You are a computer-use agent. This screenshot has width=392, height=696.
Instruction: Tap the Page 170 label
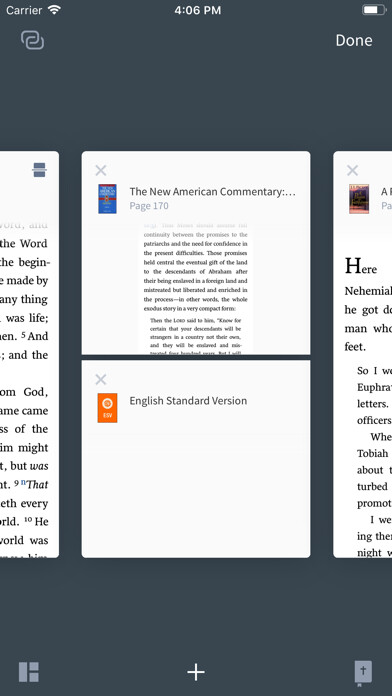tap(149, 206)
